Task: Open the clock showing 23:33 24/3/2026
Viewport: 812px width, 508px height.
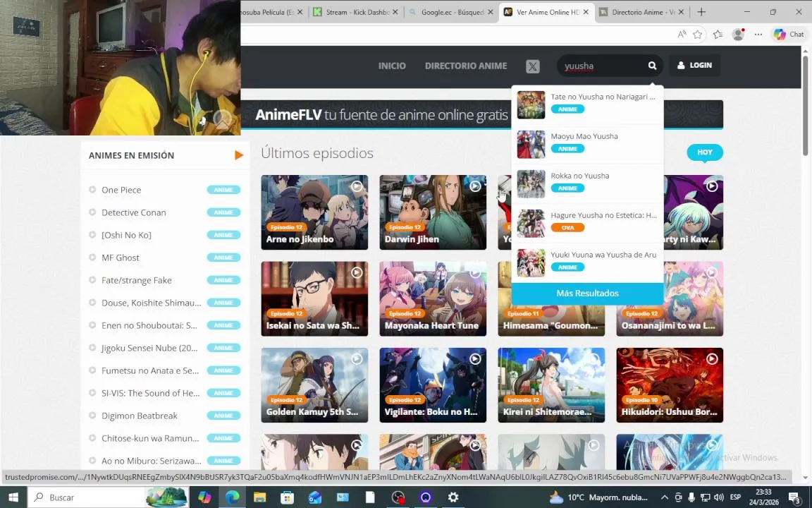Action: tap(763, 497)
